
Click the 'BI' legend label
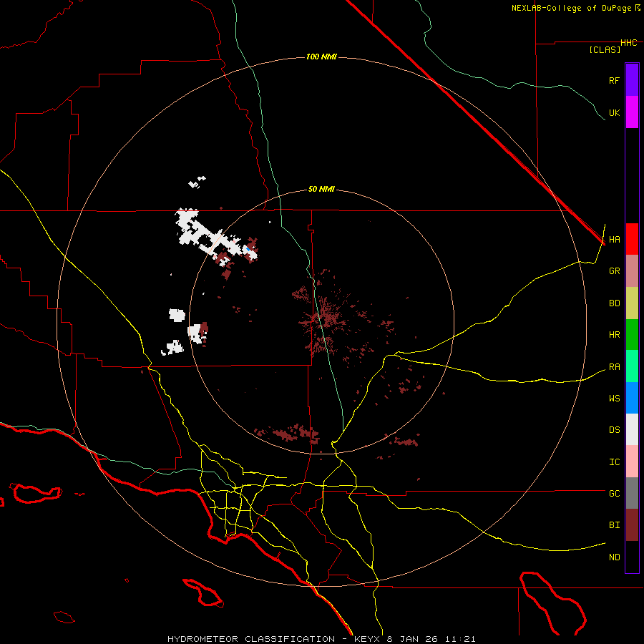(x=614, y=525)
